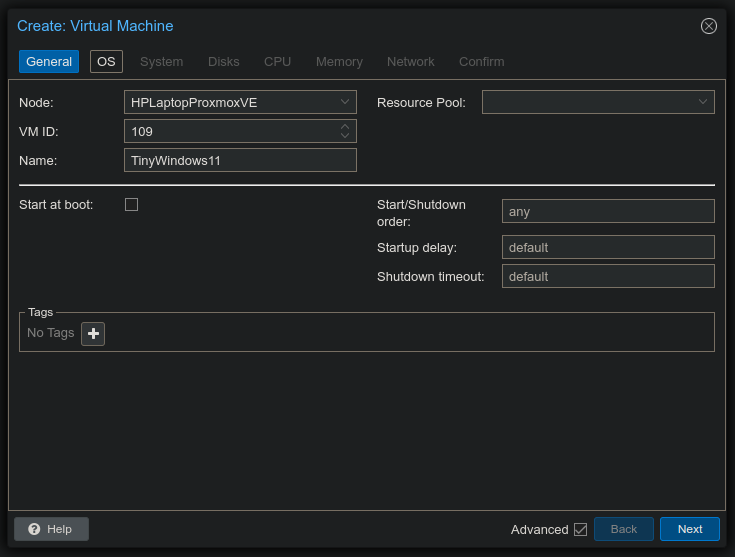
Task: Click the Shutdown timeout input field
Action: (608, 276)
